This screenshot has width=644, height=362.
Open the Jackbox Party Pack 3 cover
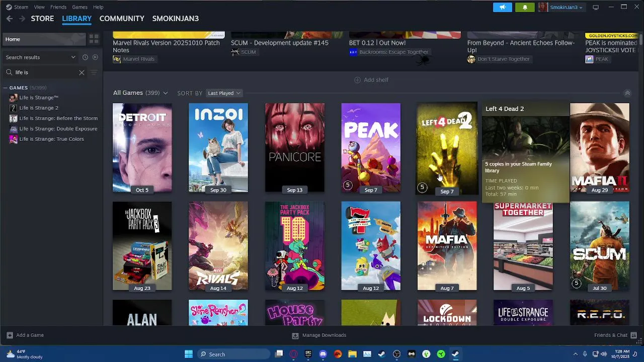pos(142,246)
